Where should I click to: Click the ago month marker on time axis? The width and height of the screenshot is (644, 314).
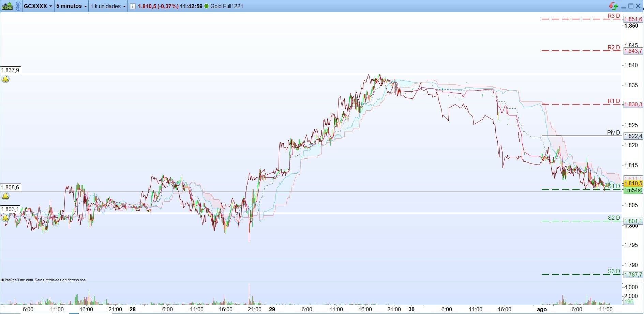[542, 310]
